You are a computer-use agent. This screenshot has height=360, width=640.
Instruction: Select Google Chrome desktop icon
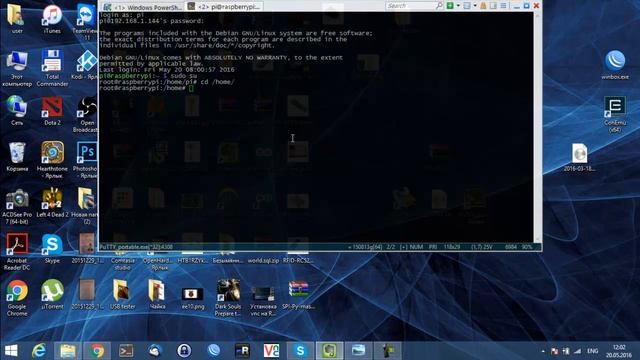pyautogui.click(x=17, y=298)
